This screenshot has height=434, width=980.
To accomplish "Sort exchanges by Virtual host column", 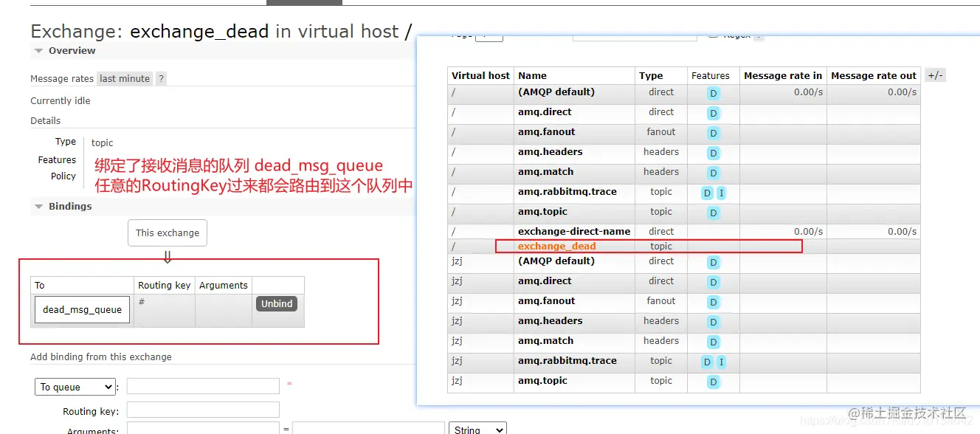I will (480, 75).
